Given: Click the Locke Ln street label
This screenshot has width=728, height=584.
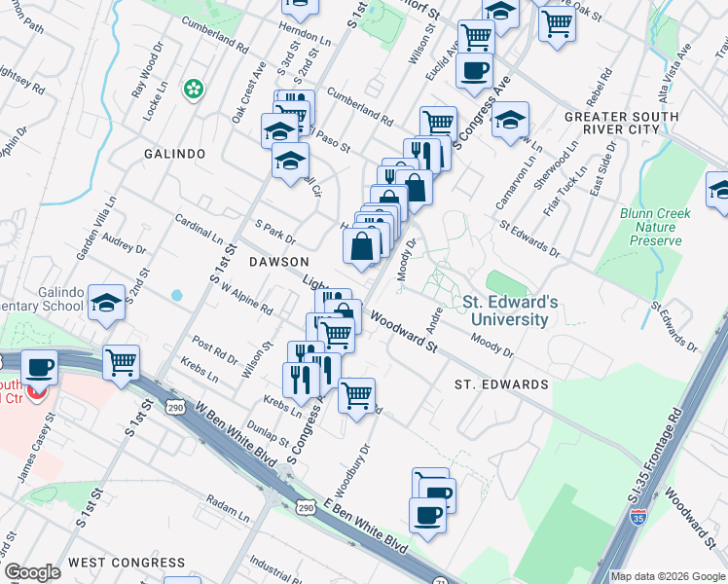Looking at the screenshot, I should pos(155,101).
